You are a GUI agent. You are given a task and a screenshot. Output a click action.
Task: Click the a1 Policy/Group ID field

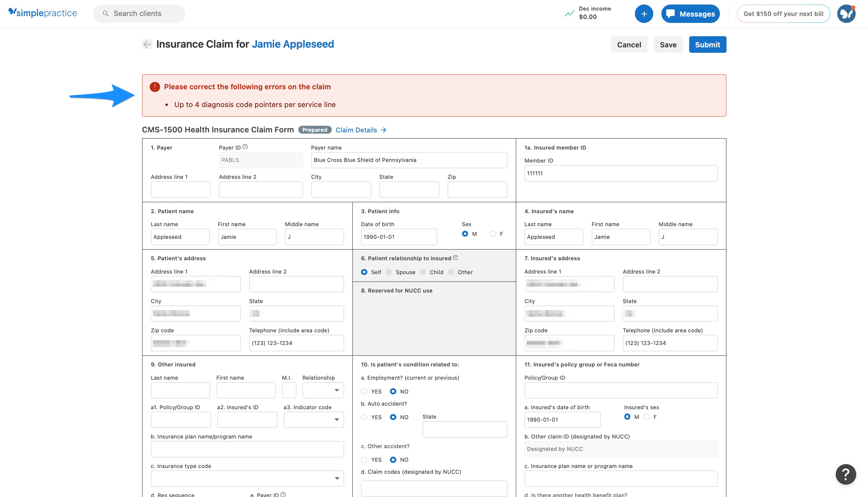pyautogui.click(x=181, y=420)
